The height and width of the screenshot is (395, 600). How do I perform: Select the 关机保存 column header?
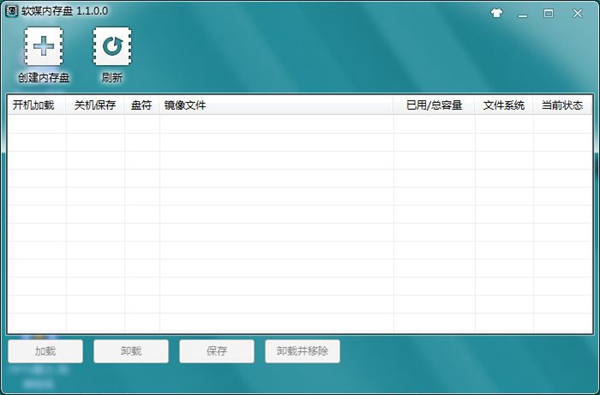click(95, 105)
